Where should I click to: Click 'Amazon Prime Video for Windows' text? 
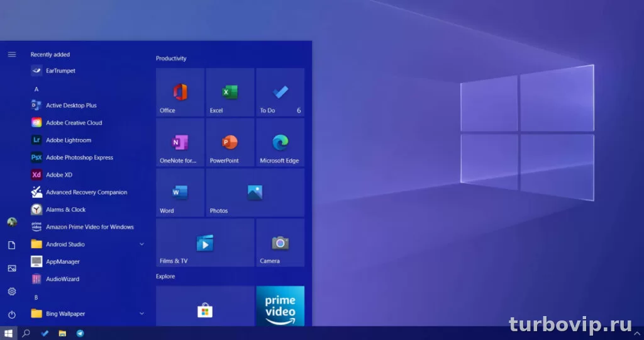pyautogui.click(x=90, y=227)
